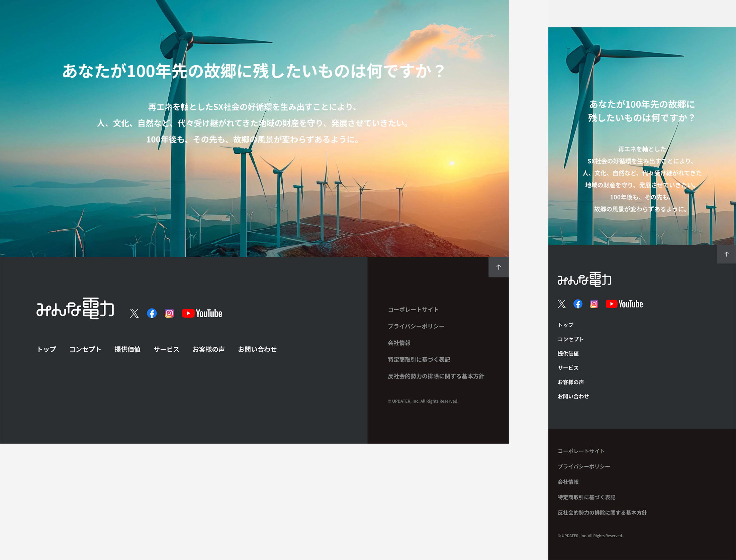Open 特定商取引に基づく表記 link in desktop footer
736x560 pixels.
419,360
